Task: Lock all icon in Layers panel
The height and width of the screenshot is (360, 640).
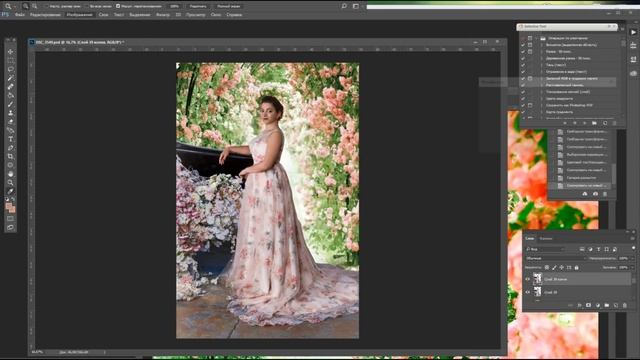Action: (x=576, y=268)
